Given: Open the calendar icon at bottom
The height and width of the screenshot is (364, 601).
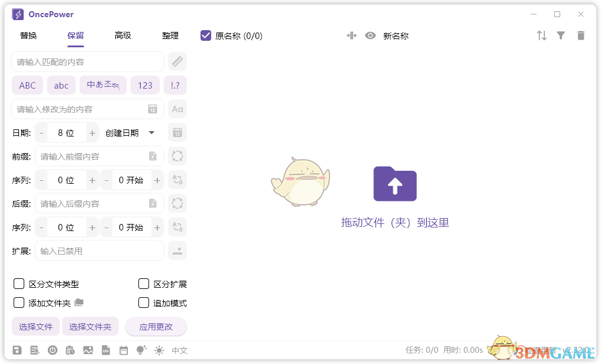Looking at the screenshot, I should [x=124, y=350].
